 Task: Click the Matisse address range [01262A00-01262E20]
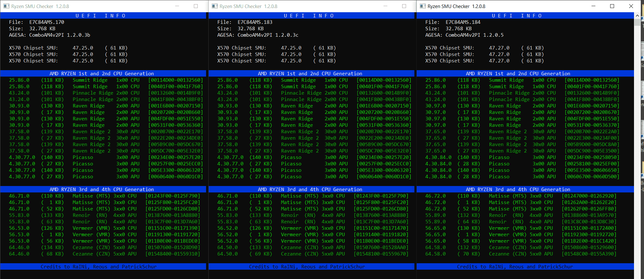pyautogui.click(x=589, y=202)
